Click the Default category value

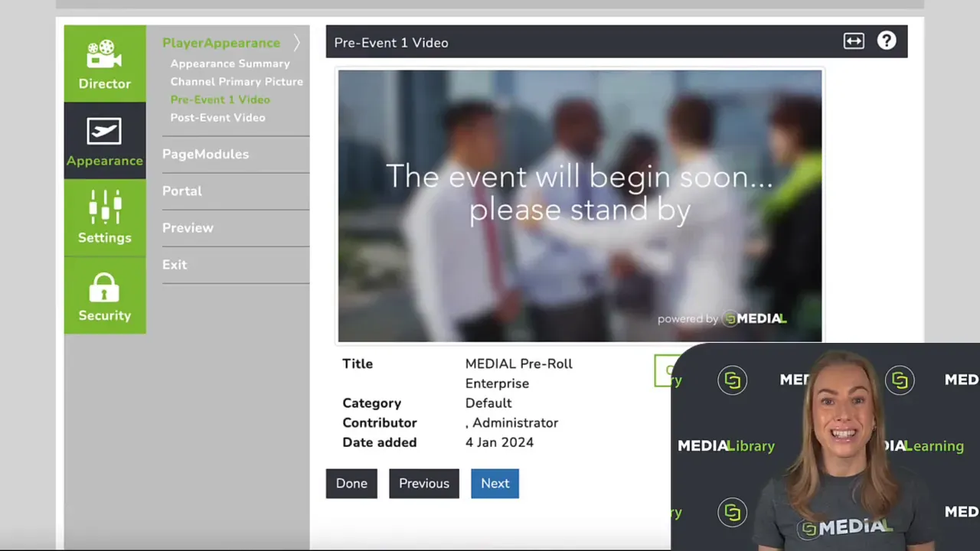point(488,403)
